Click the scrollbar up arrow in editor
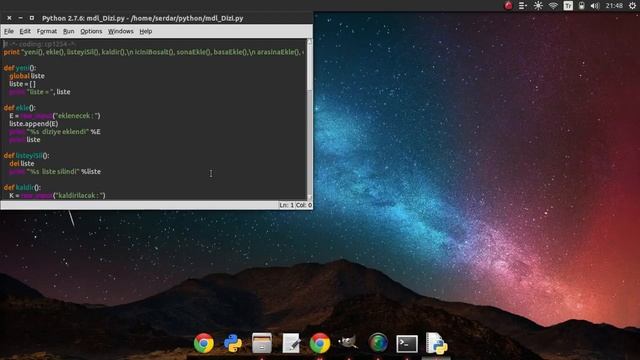Image resolution: width=640 pixels, height=360 pixels. pos(309,42)
